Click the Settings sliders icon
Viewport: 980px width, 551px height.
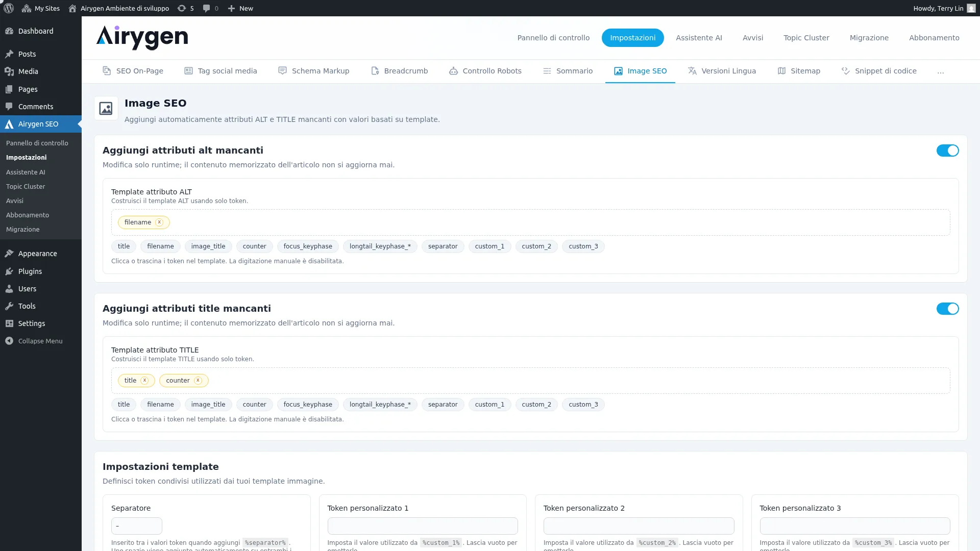[9, 323]
